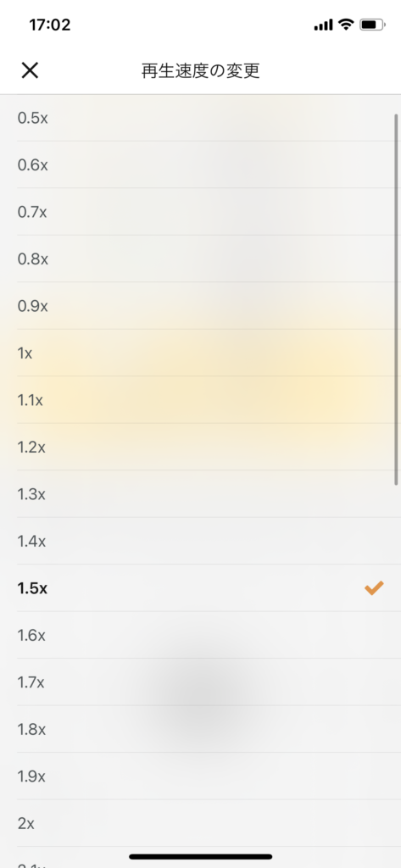
Task: Select the 1.8x speed row
Action: click(200, 730)
